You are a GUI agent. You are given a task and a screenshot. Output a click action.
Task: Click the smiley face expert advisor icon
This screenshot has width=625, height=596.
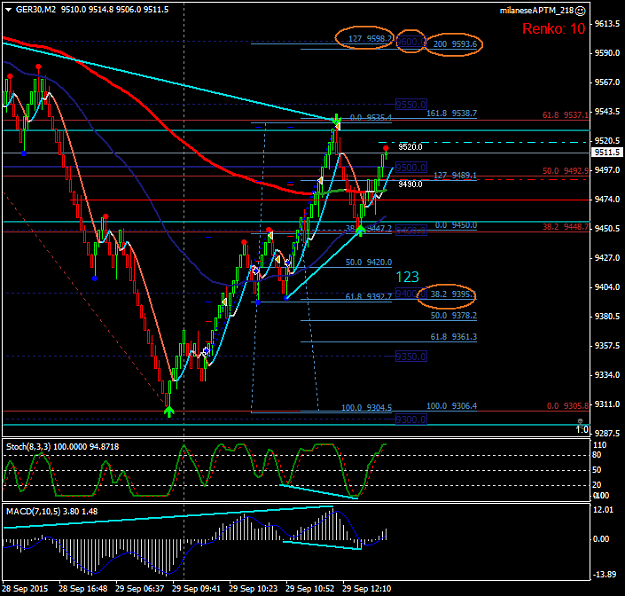tap(580, 11)
